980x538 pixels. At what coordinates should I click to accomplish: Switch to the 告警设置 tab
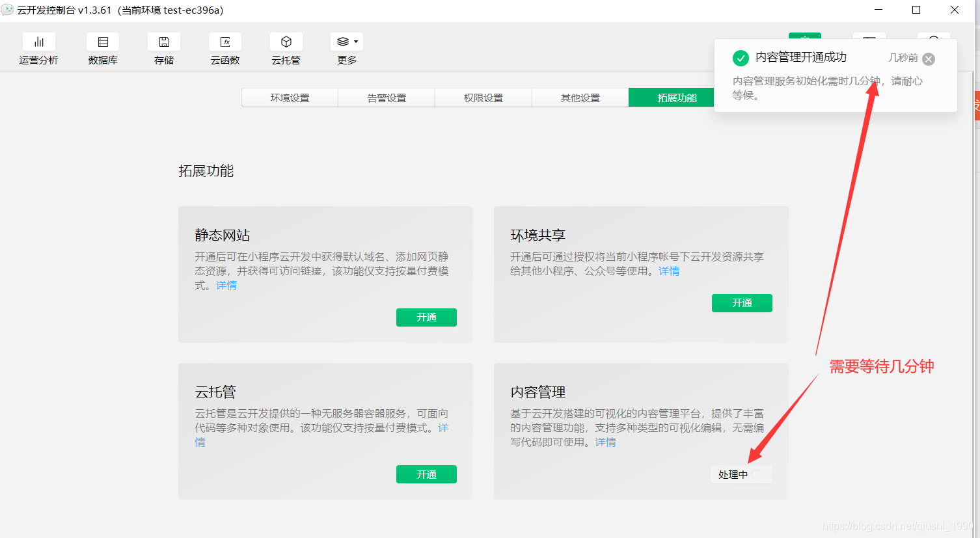click(x=387, y=98)
